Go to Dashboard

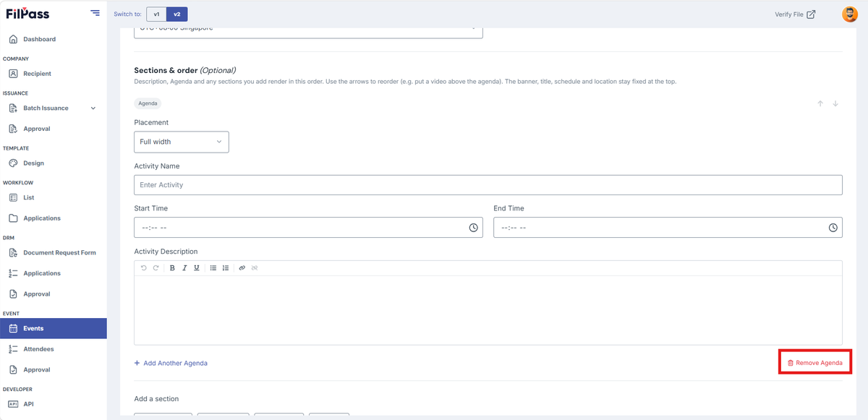tap(39, 39)
